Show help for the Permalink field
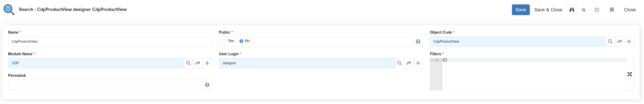The image size is (644, 104). pos(207,85)
